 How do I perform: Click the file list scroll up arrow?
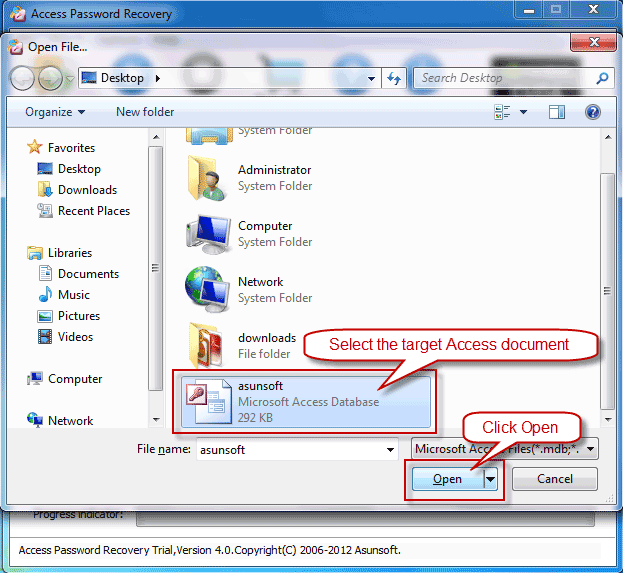coord(608,137)
